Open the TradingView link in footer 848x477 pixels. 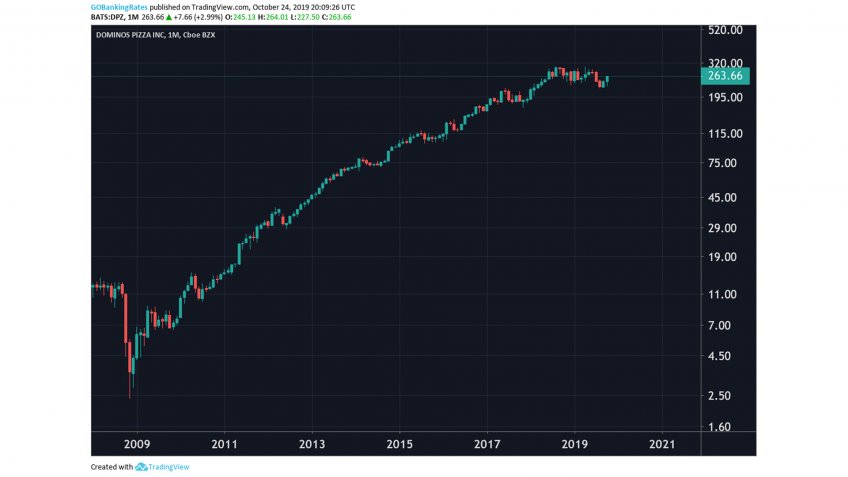169,467
